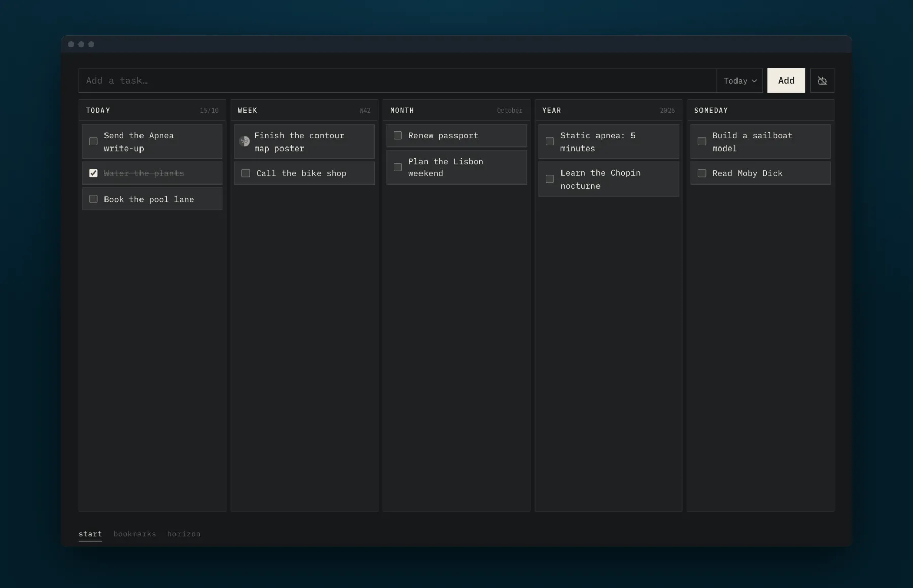Check off the Renew passport checkbox
The height and width of the screenshot is (588, 913).
point(398,136)
